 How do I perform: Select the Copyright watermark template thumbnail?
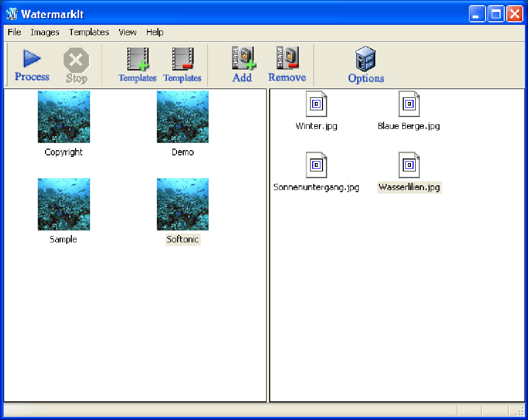click(x=63, y=116)
